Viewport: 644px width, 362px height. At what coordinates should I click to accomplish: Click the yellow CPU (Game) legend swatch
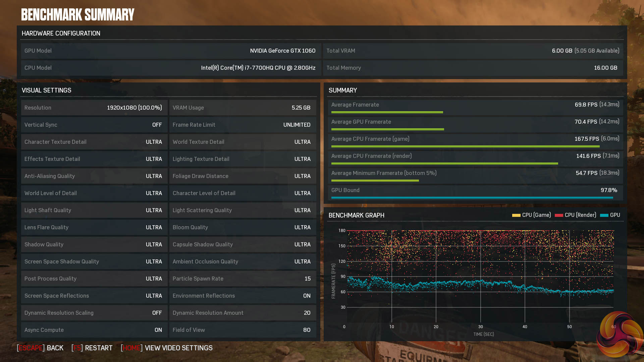(x=516, y=215)
